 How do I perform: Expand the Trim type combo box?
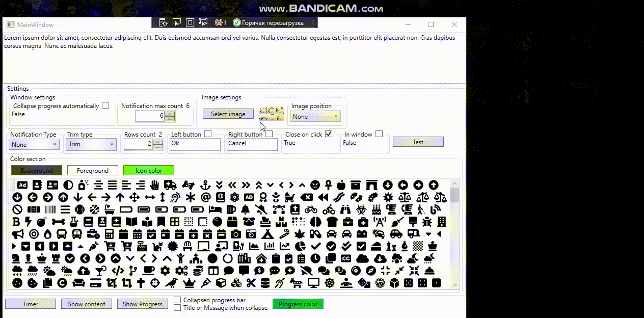pyautogui.click(x=92, y=145)
